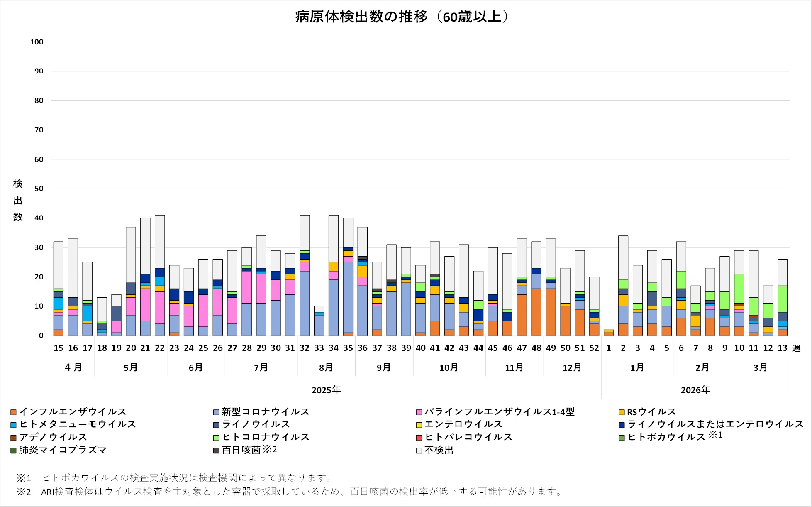Click the ヒトボカウイルス legend label
This screenshot has width=812, height=507.
click(666, 437)
